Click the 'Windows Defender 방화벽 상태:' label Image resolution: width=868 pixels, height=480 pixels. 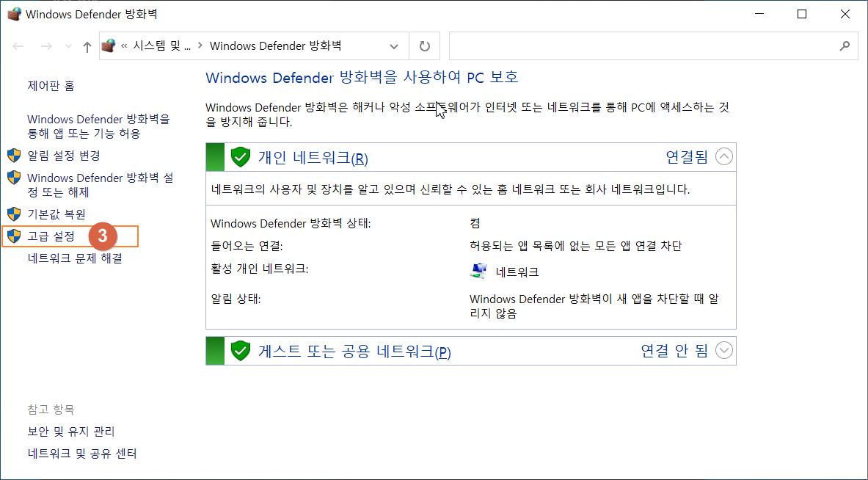coord(291,224)
